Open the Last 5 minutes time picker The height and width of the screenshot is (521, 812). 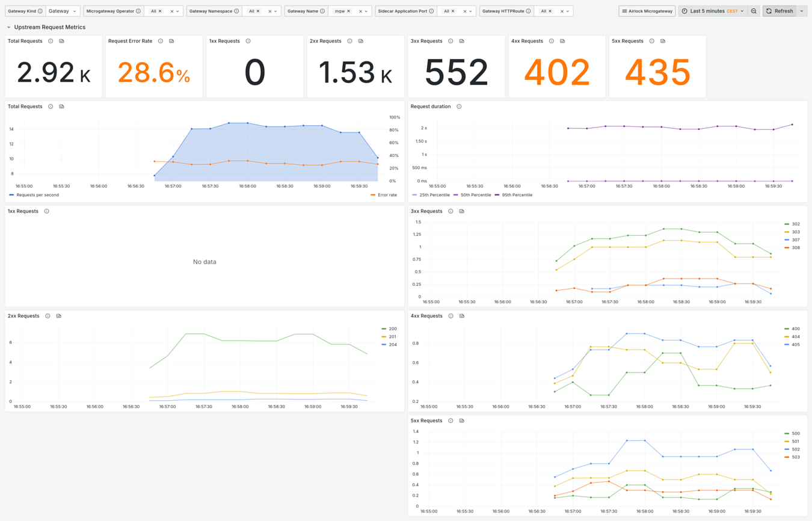click(x=713, y=11)
